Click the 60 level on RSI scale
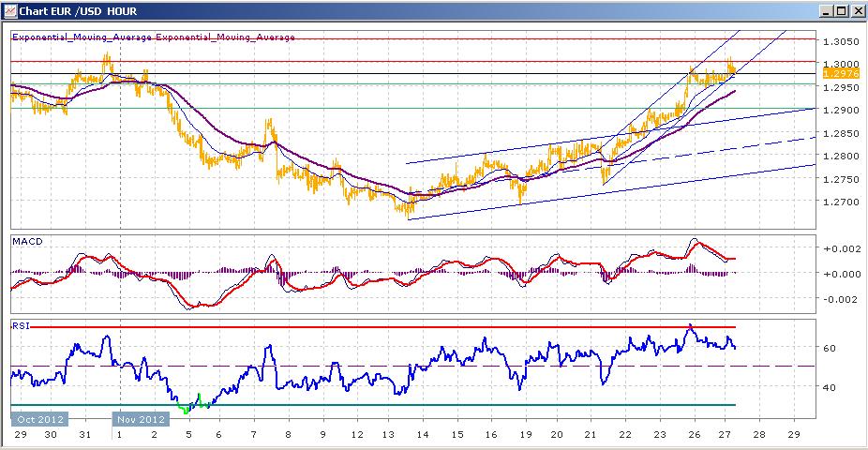This screenshot has height=450, width=868. (830, 348)
